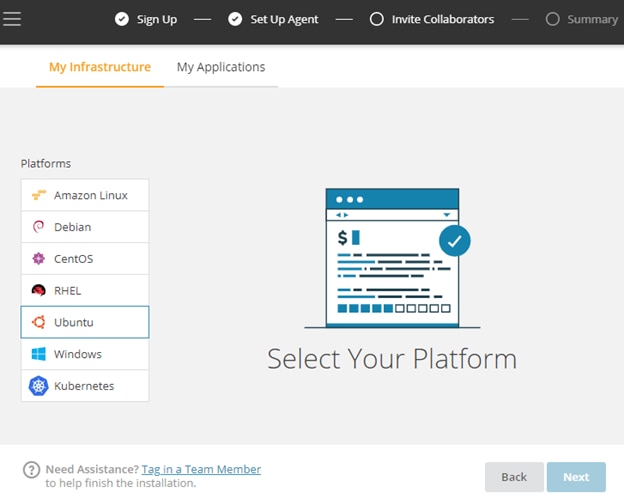
Task: Click the help question mark icon
Action: [31, 470]
